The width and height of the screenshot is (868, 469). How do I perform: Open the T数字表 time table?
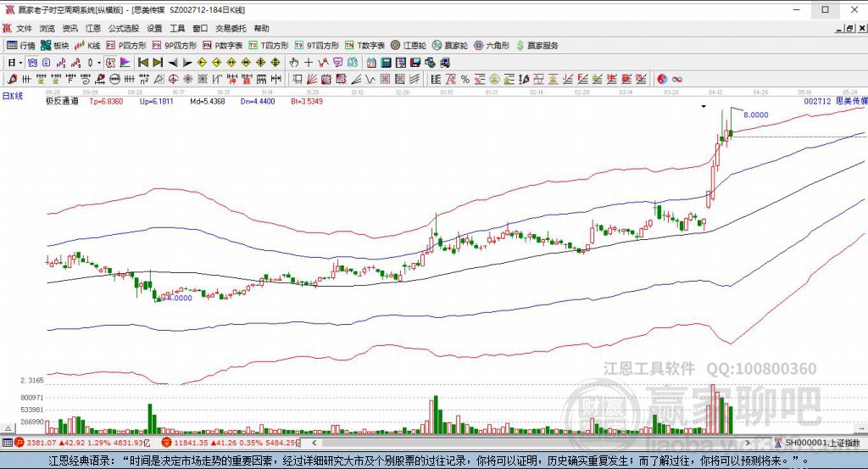[x=364, y=46]
